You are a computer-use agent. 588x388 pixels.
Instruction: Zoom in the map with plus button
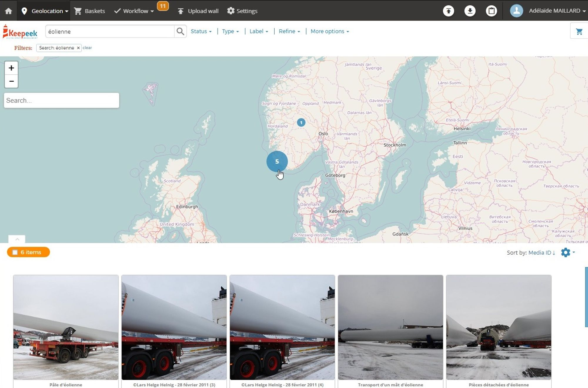click(11, 68)
